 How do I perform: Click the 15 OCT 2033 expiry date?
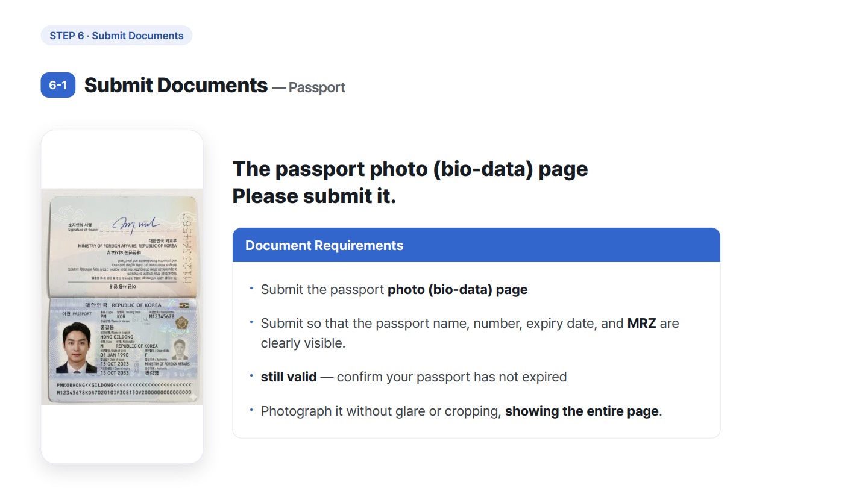pos(115,373)
